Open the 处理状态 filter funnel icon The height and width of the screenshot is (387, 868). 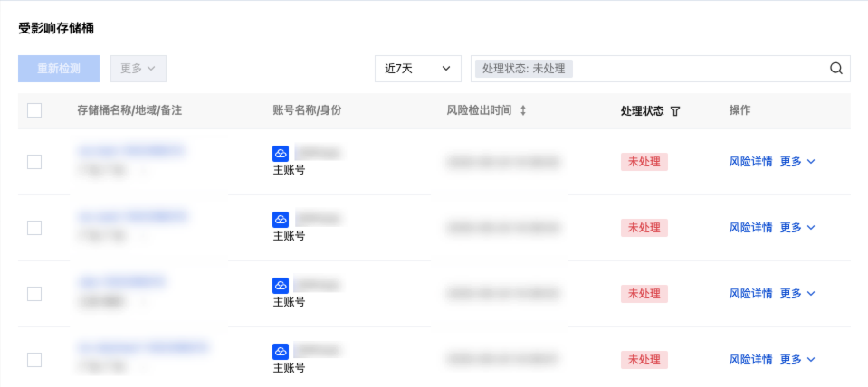(675, 110)
